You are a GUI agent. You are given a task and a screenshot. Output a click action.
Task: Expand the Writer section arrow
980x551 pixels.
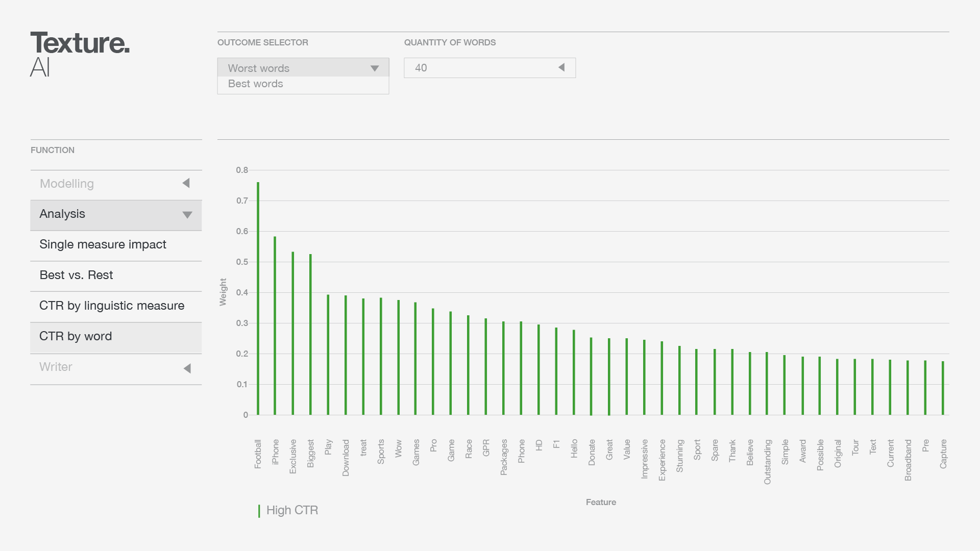(187, 368)
